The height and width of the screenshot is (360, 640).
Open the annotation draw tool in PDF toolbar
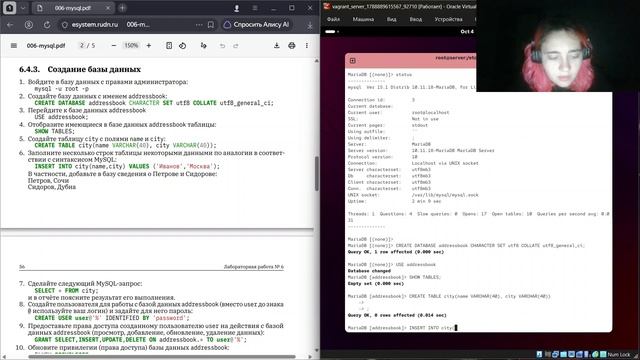[x=204, y=45]
